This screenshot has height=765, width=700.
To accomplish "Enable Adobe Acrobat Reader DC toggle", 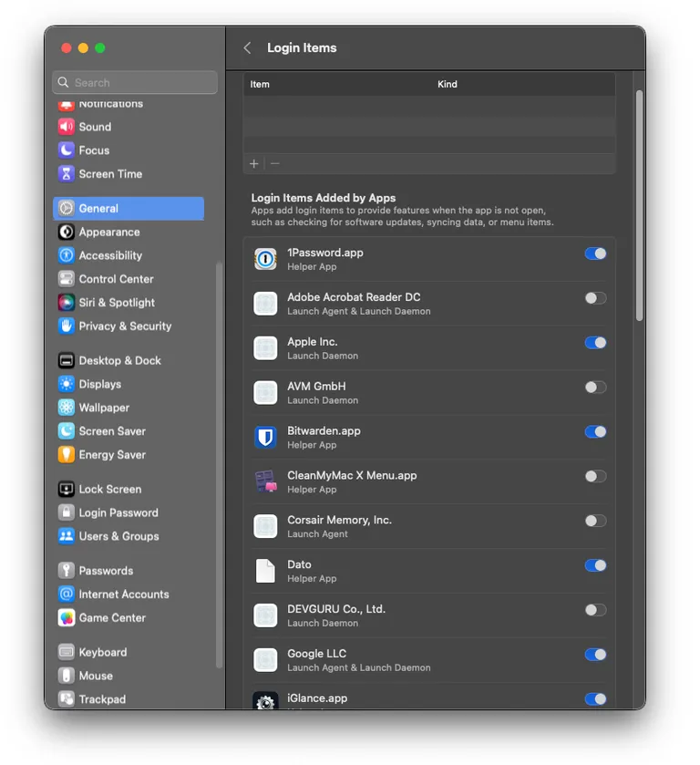I will pos(595,298).
